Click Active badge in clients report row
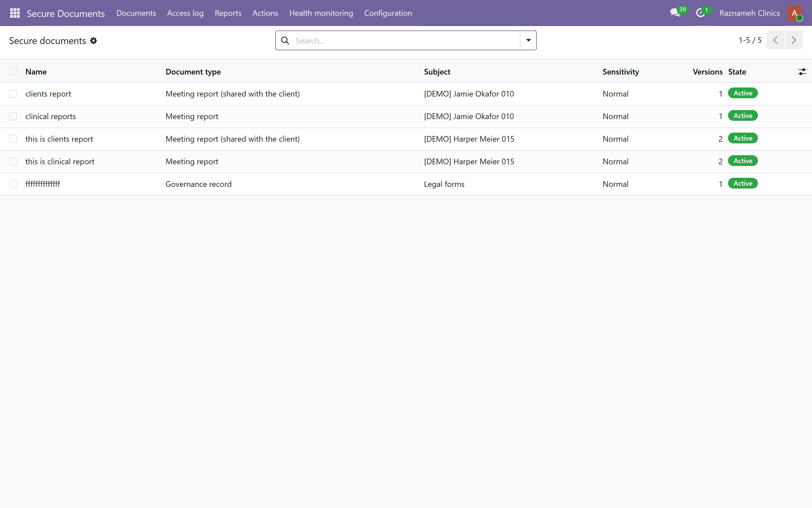This screenshot has width=812, height=508. coord(743,93)
